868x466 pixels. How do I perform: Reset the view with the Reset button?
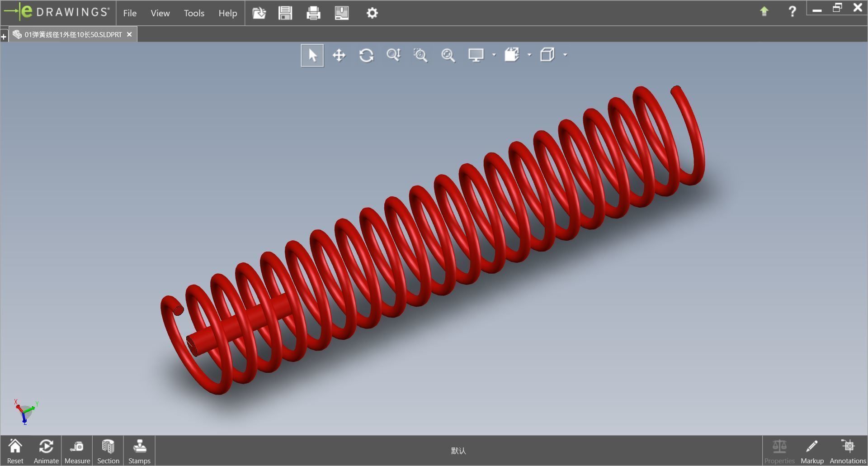pyautogui.click(x=15, y=451)
